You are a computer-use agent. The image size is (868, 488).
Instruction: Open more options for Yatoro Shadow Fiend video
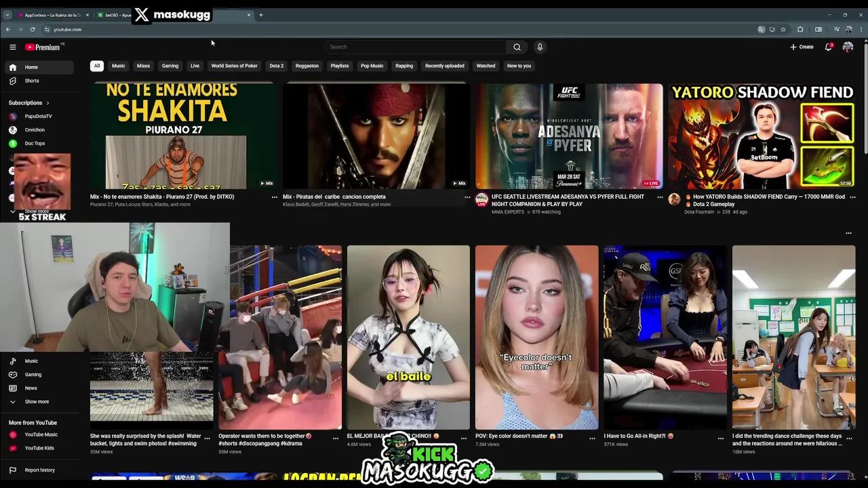point(852,197)
